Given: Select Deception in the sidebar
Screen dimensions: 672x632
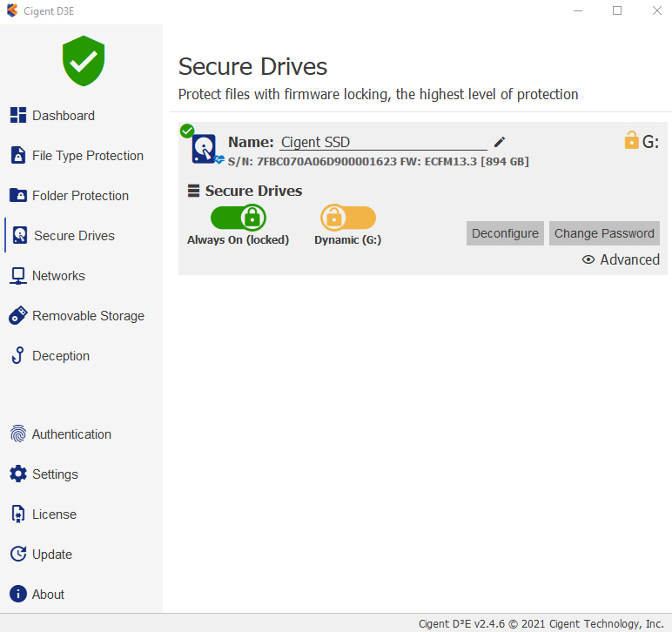Looking at the screenshot, I should pyautogui.click(x=61, y=356).
